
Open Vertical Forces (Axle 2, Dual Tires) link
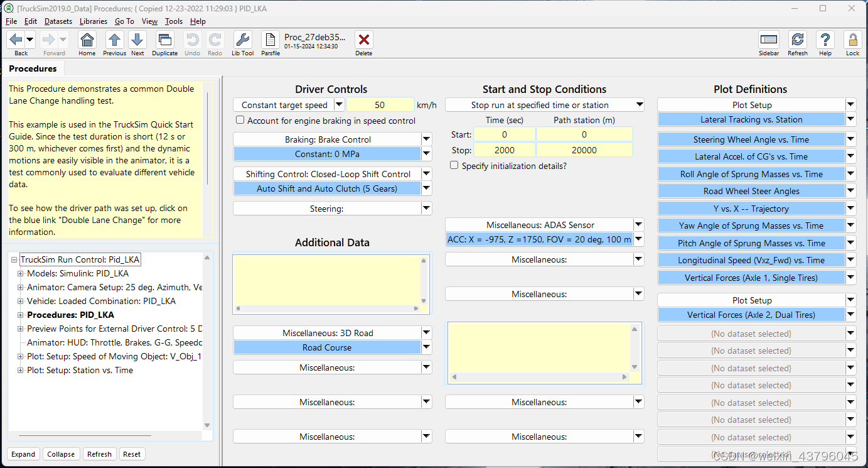click(751, 315)
